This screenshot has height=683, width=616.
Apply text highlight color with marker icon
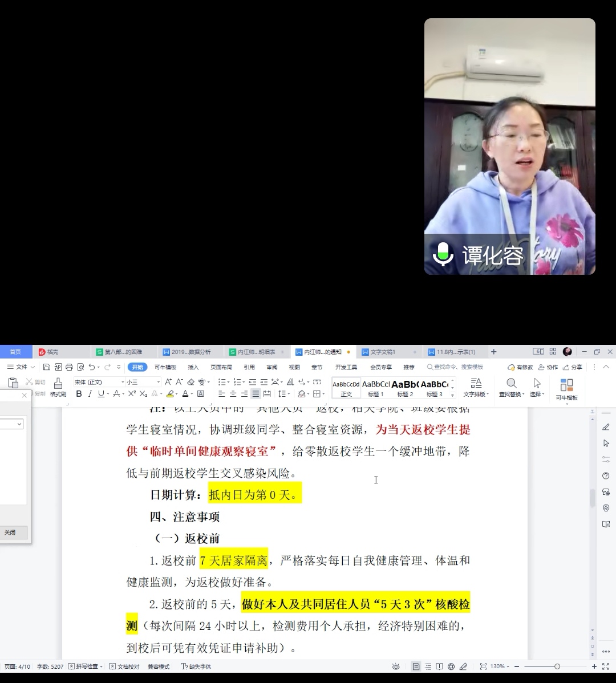pyautogui.click(x=170, y=394)
